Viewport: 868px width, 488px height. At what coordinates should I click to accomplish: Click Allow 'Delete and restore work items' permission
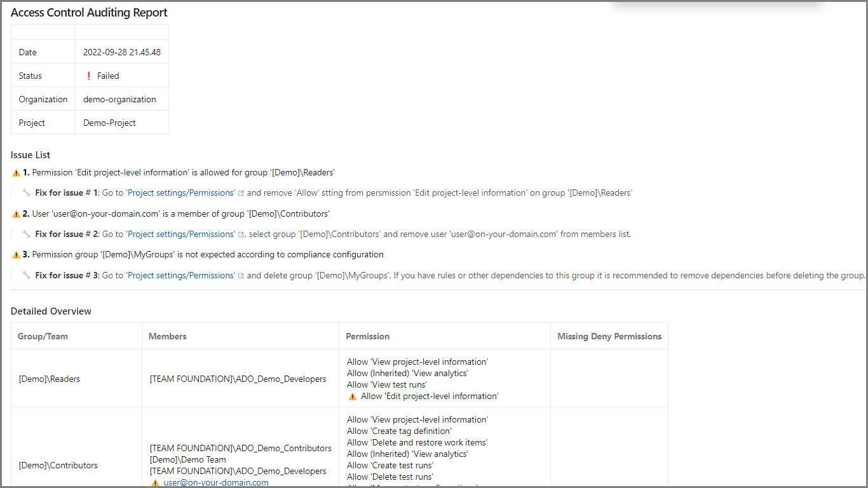(417, 442)
